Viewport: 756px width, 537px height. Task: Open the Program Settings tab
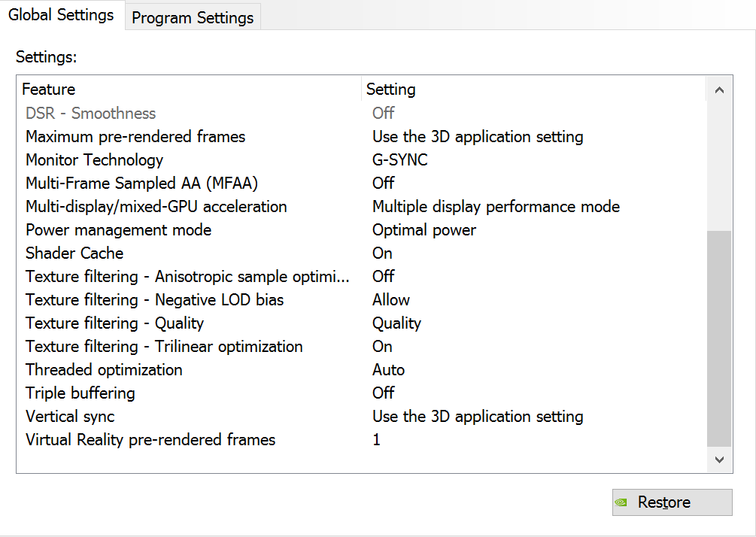tap(193, 17)
